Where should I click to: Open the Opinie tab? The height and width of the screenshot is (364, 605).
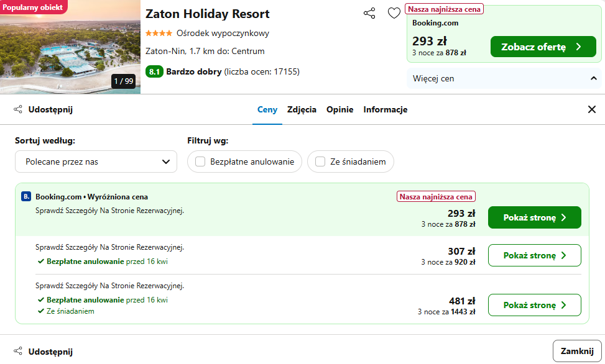click(340, 109)
